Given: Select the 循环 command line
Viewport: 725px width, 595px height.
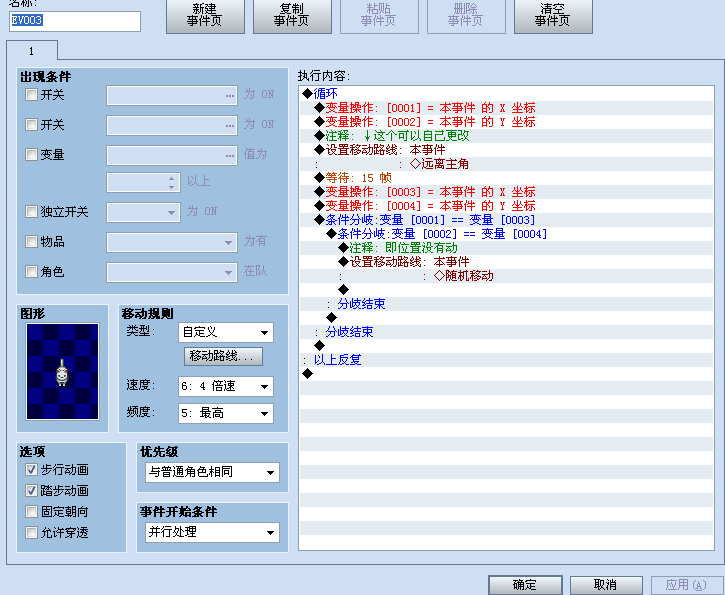Looking at the screenshot, I should point(506,94).
